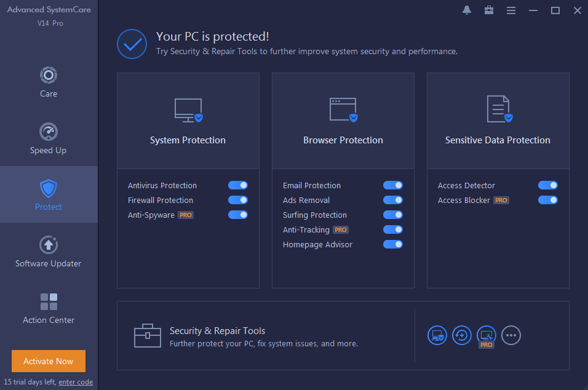Viewport: 588px width, 390px height.
Task: Open the toolbox briefcase icon in title bar
Action: pos(488,10)
